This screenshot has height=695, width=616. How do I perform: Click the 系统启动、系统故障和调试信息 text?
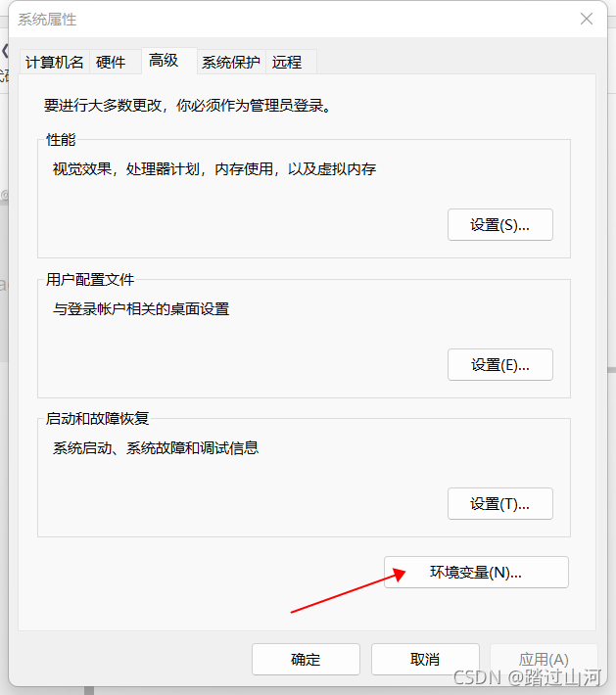[155, 448]
